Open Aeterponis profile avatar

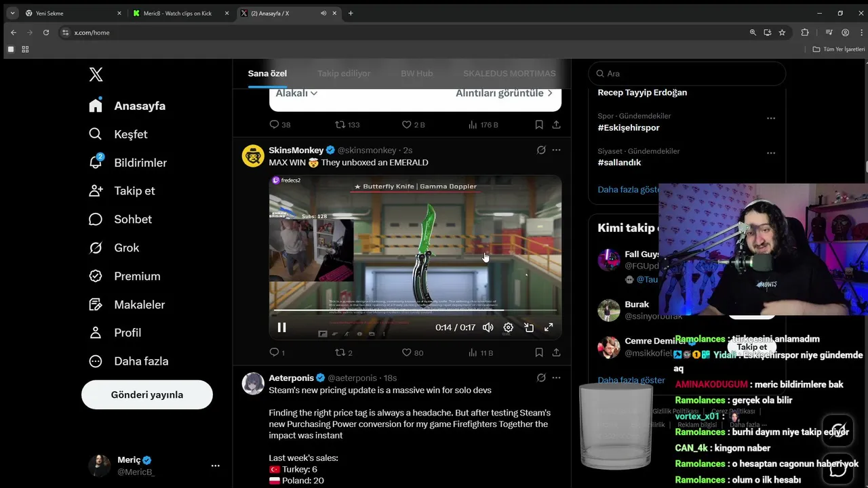tap(253, 384)
